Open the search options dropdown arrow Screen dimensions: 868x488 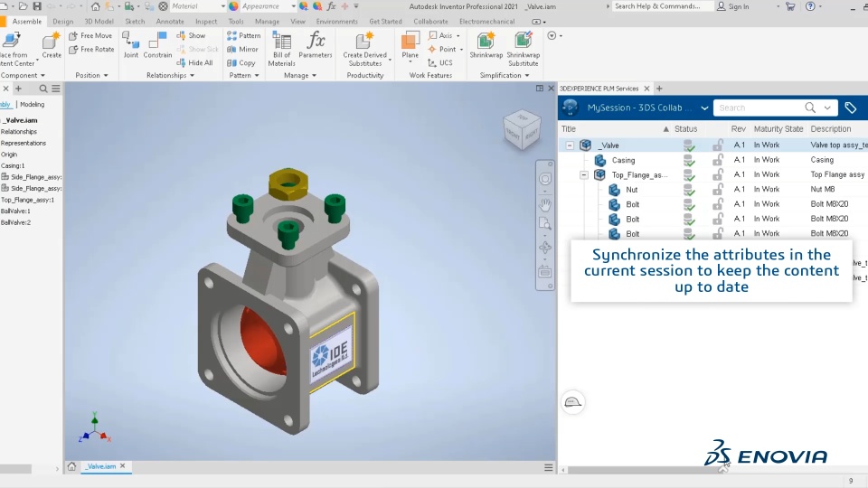pyautogui.click(x=827, y=108)
